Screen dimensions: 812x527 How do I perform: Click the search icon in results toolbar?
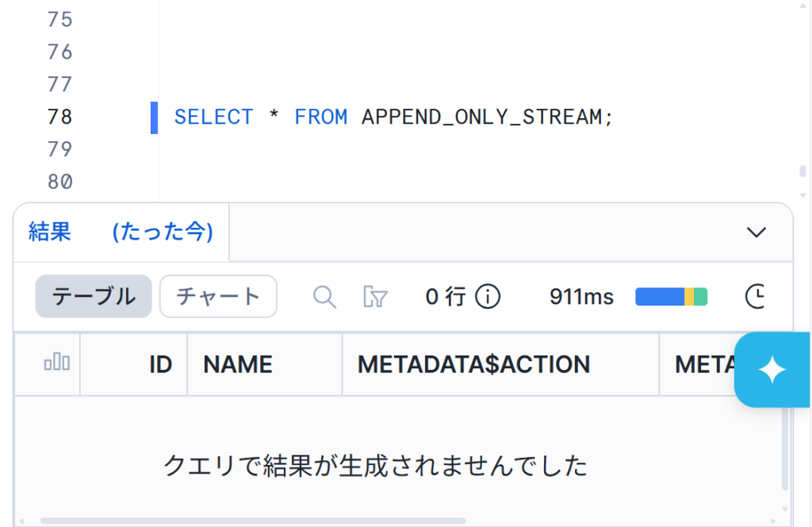tap(325, 297)
